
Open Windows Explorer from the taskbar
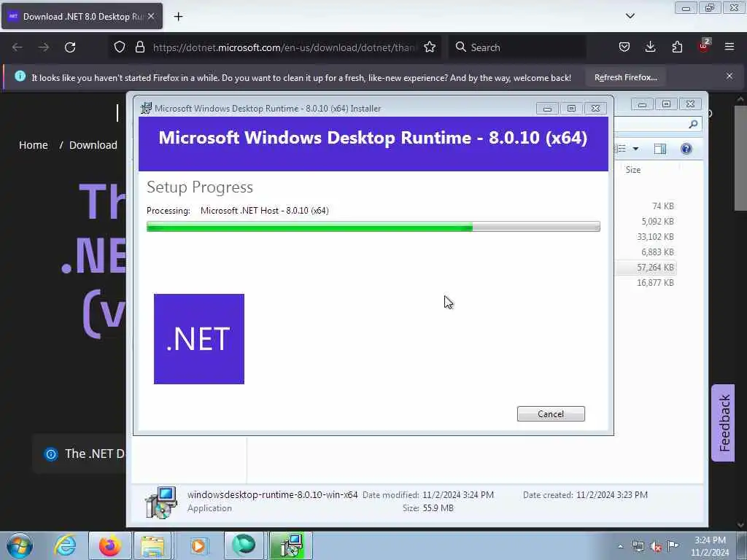point(152,545)
